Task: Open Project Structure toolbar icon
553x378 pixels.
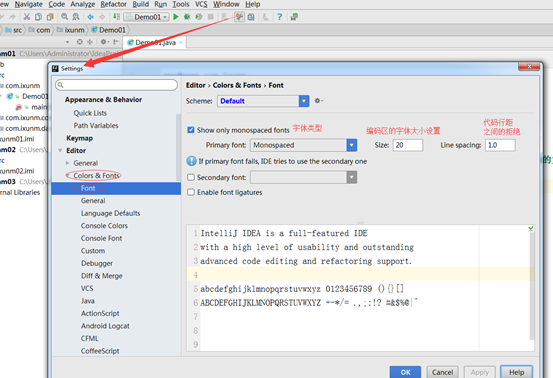Action: (x=251, y=17)
